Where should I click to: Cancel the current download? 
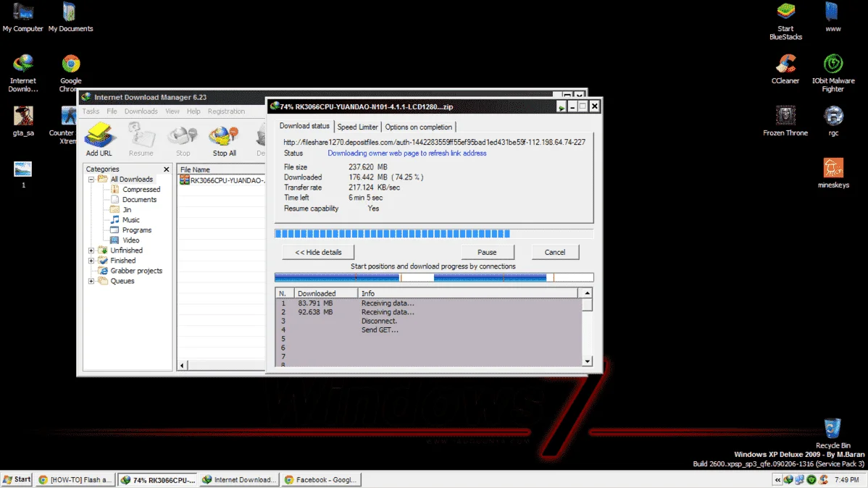pyautogui.click(x=555, y=252)
